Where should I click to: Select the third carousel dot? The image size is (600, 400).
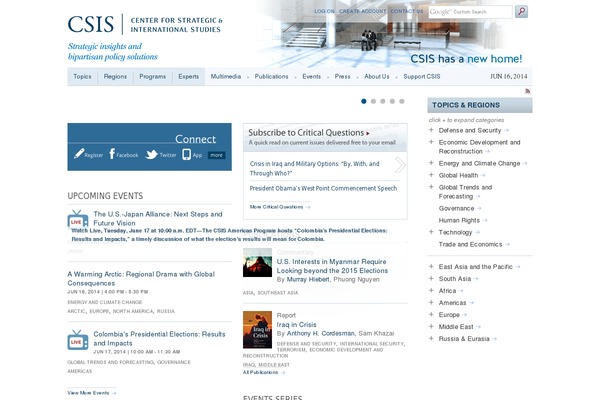383,101
